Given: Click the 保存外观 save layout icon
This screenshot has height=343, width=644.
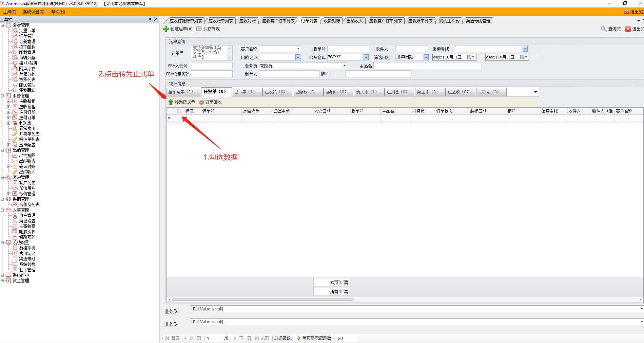Looking at the screenshot, I should [x=199, y=29].
